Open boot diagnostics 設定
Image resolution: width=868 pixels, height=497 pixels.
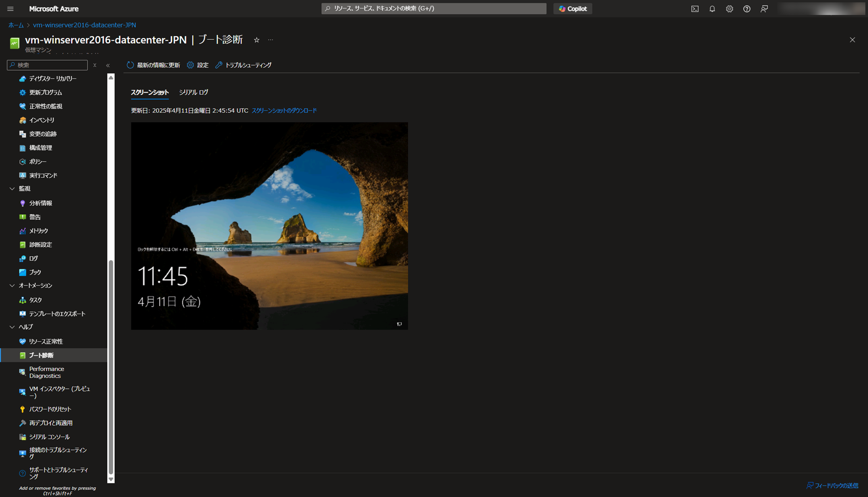[x=198, y=65]
